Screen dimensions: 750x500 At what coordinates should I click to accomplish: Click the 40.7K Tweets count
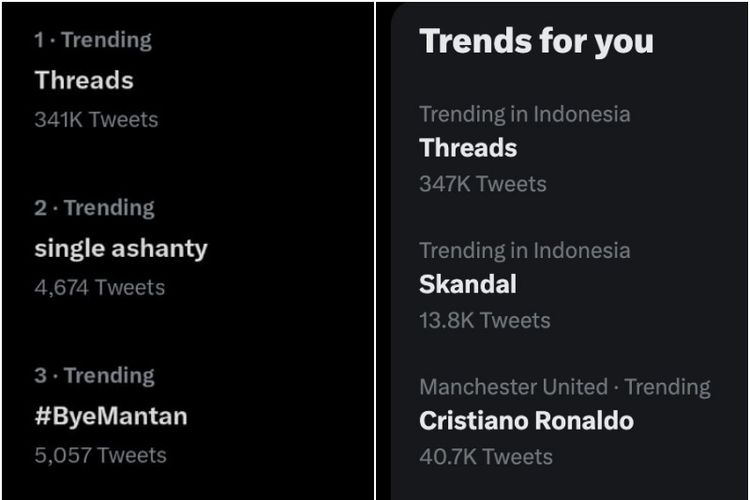click(x=486, y=456)
